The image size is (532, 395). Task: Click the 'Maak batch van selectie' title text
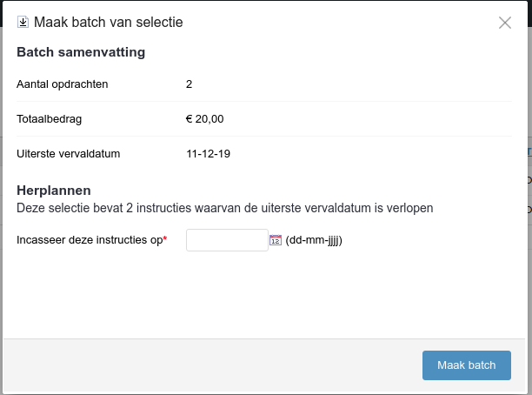click(x=109, y=22)
